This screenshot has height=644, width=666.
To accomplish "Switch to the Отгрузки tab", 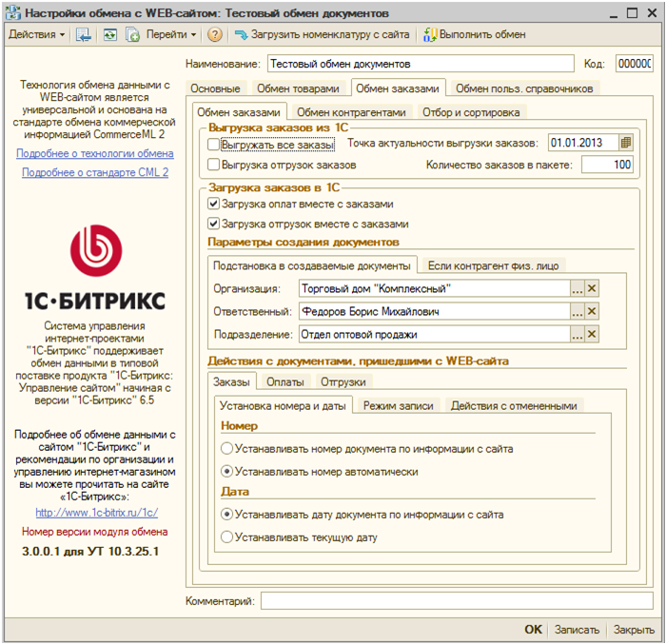I will (x=343, y=381).
